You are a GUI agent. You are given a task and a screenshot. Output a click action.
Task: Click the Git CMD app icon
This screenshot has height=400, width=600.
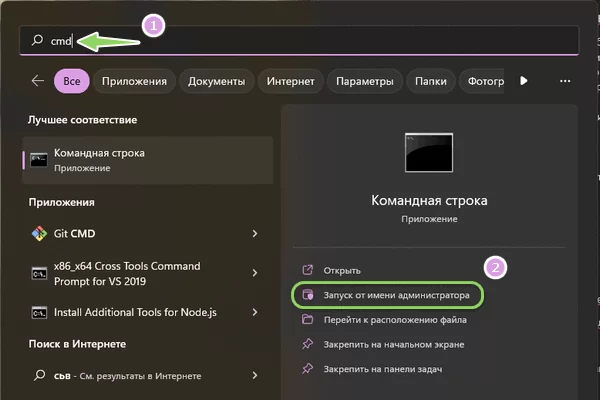click(39, 234)
